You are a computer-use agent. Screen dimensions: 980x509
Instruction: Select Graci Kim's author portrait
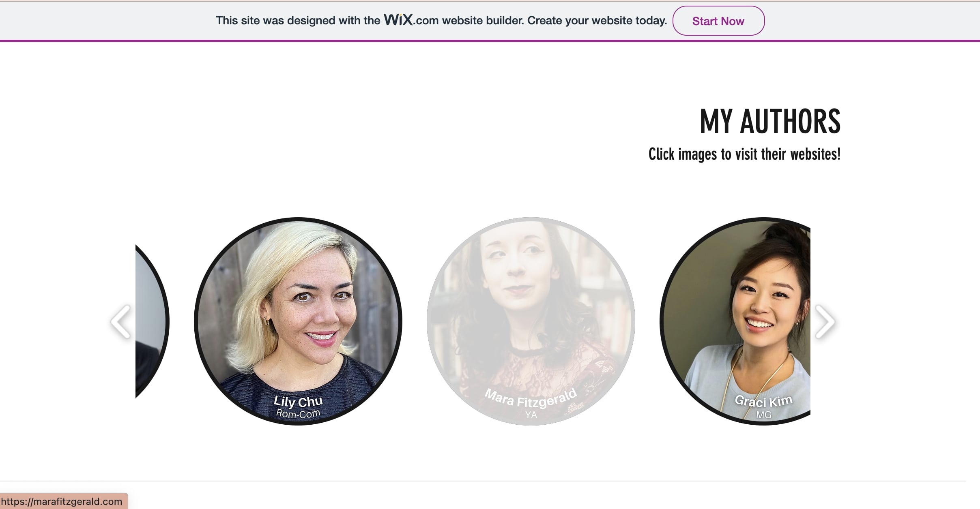click(x=735, y=321)
